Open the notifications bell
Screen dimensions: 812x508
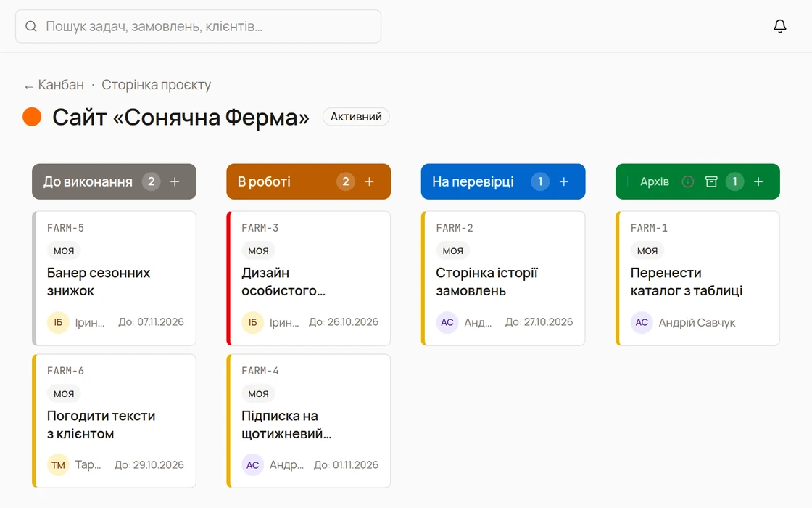[x=780, y=26]
